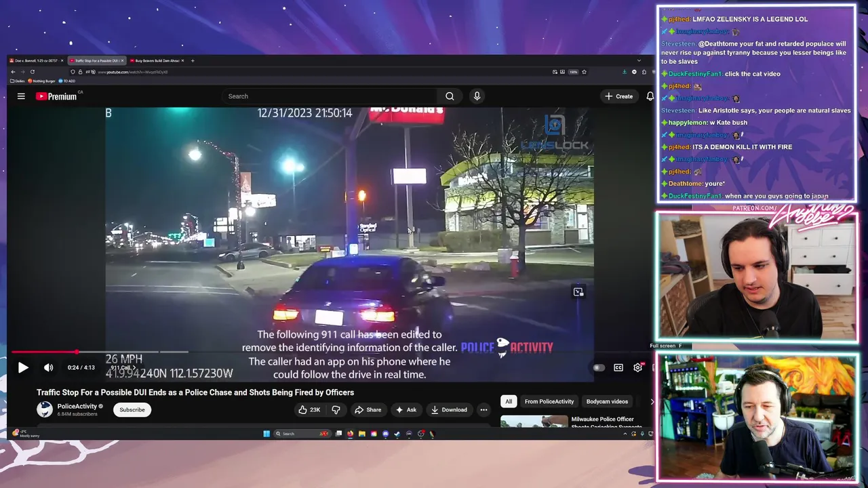Close the Traffic Stop browser tab
This screenshot has height=488, width=868.
pyautogui.click(x=122, y=60)
